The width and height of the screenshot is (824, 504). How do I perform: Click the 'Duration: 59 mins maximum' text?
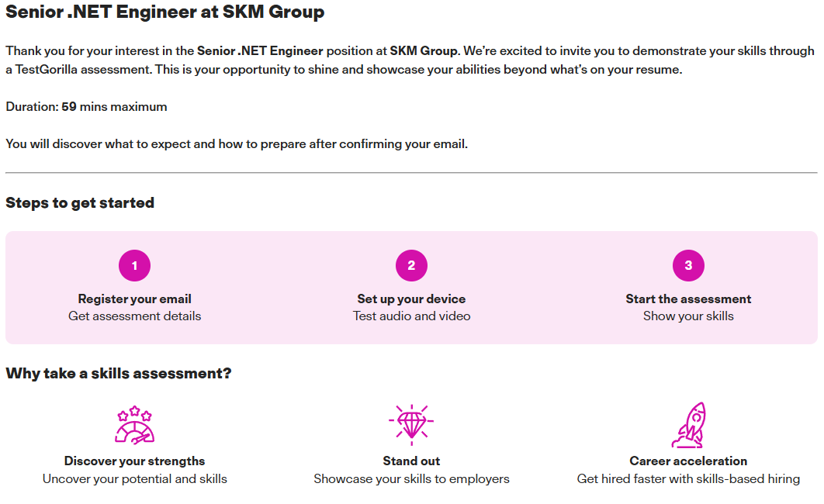click(86, 106)
